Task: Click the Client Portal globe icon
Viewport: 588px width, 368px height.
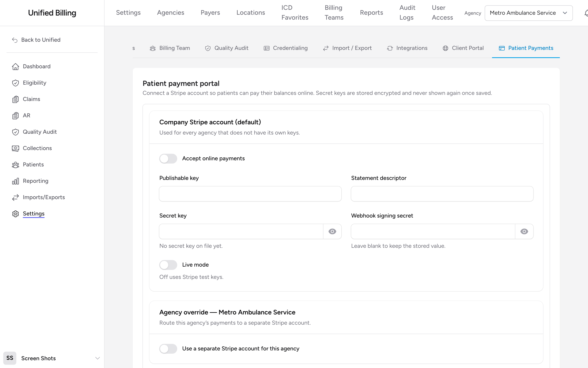Action: (445, 48)
